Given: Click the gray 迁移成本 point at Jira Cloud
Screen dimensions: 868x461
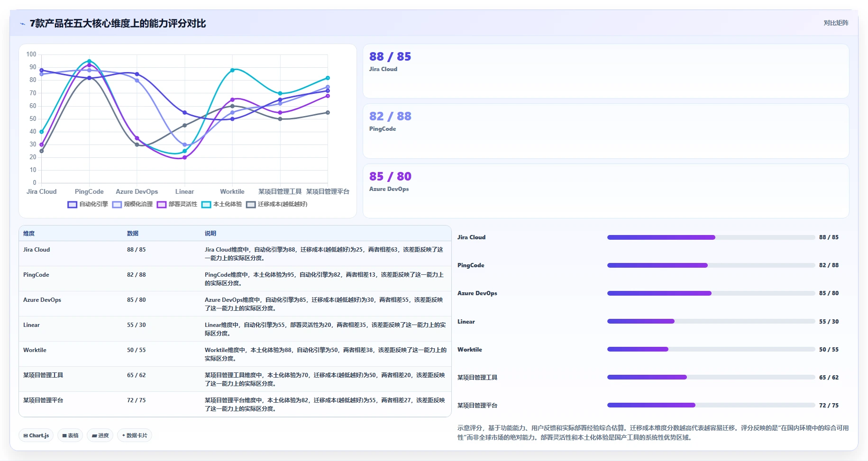Looking at the screenshot, I should tap(42, 151).
